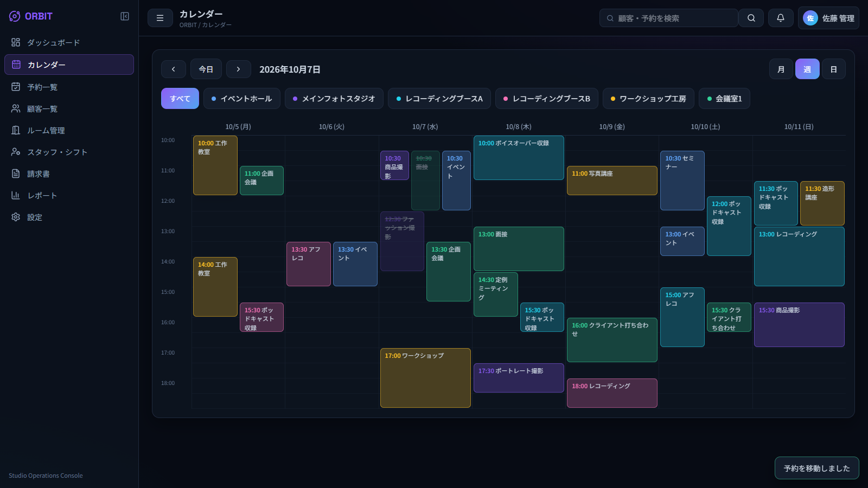Screen dimensions: 868x488
Task: Open 17:30 ポートレート撮影 event
Action: tap(519, 378)
